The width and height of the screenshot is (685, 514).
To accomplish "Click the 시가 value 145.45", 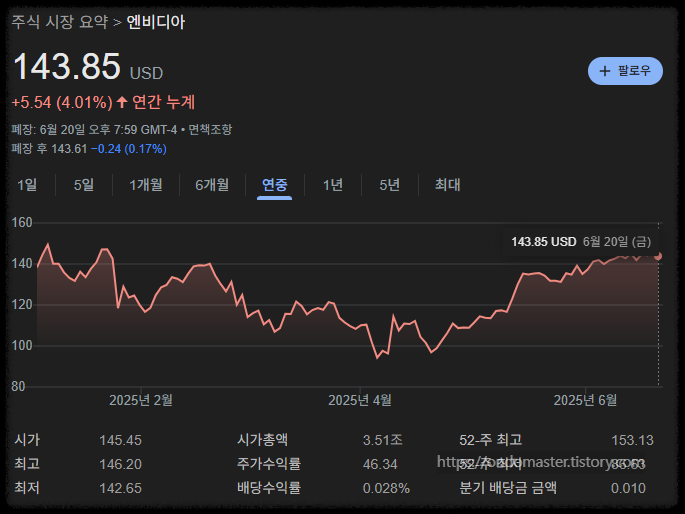I will coord(121,440).
